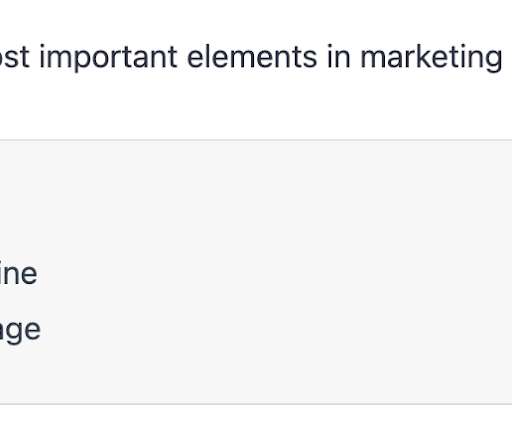Click the letter "s" ending "elements"

tap(309, 59)
